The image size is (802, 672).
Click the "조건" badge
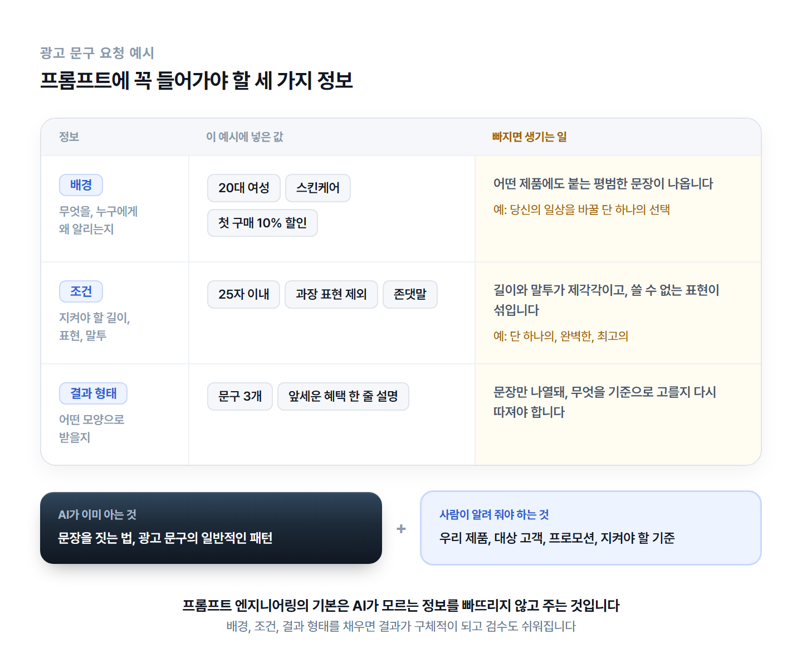81,291
